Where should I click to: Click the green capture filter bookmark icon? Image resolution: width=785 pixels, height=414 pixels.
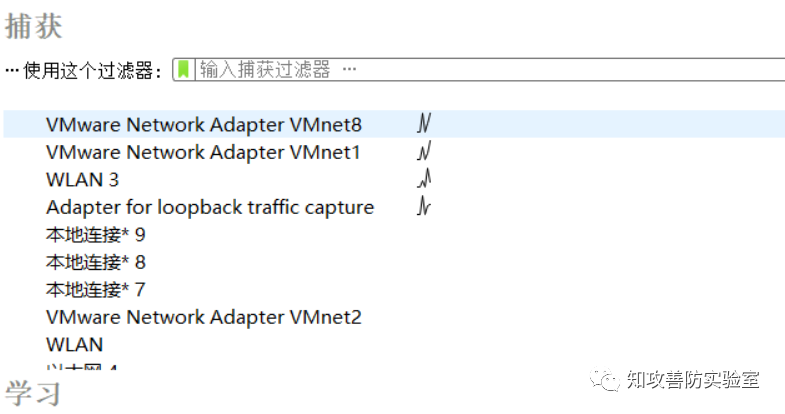pyautogui.click(x=183, y=69)
